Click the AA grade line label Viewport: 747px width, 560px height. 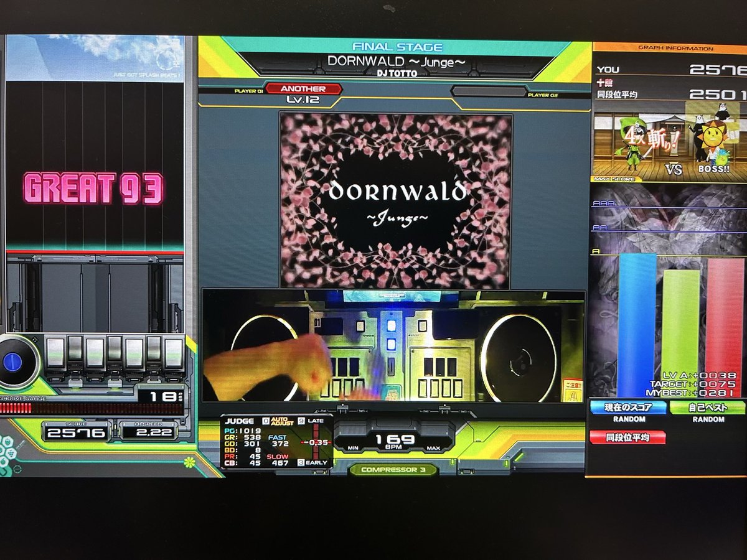(599, 228)
